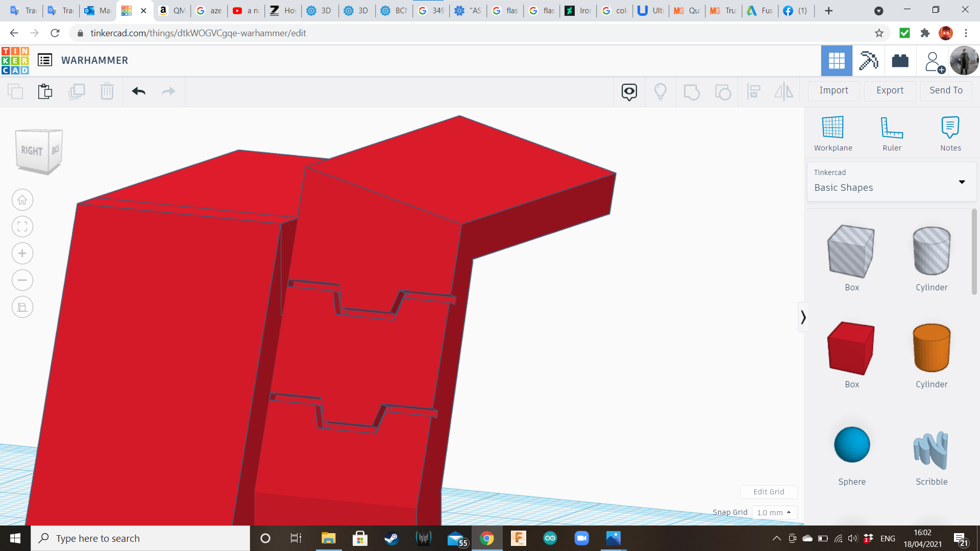Screen dimensions: 980x551
Task: Toggle orthographic perspective view button
Action: click(22, 307)
